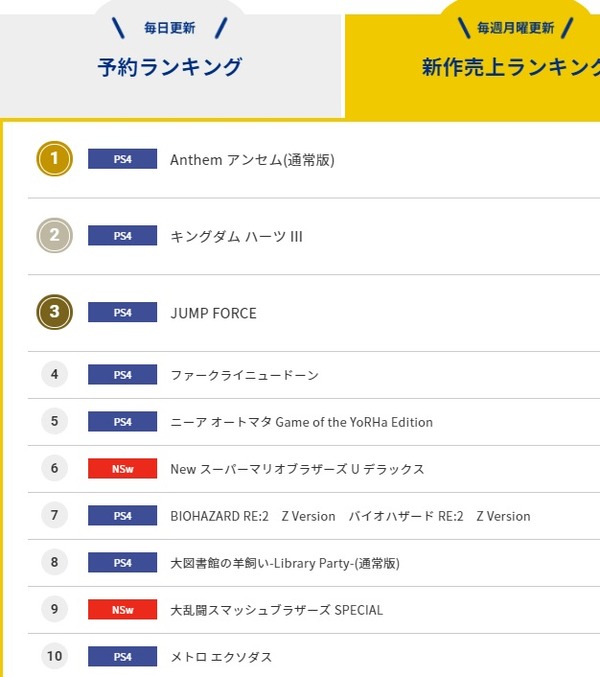Open ニーア オートマタ Game of the YoRHa Edition

point(301,422)
